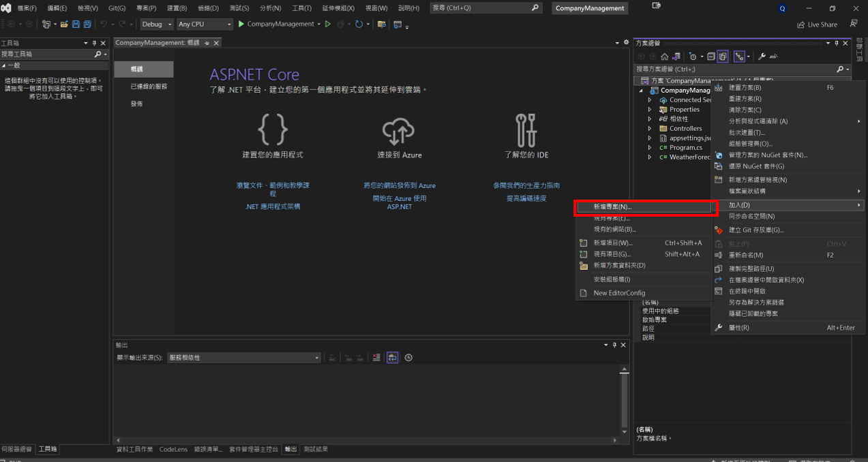Select 屬性(R) in the context menu

pos(787,328)
